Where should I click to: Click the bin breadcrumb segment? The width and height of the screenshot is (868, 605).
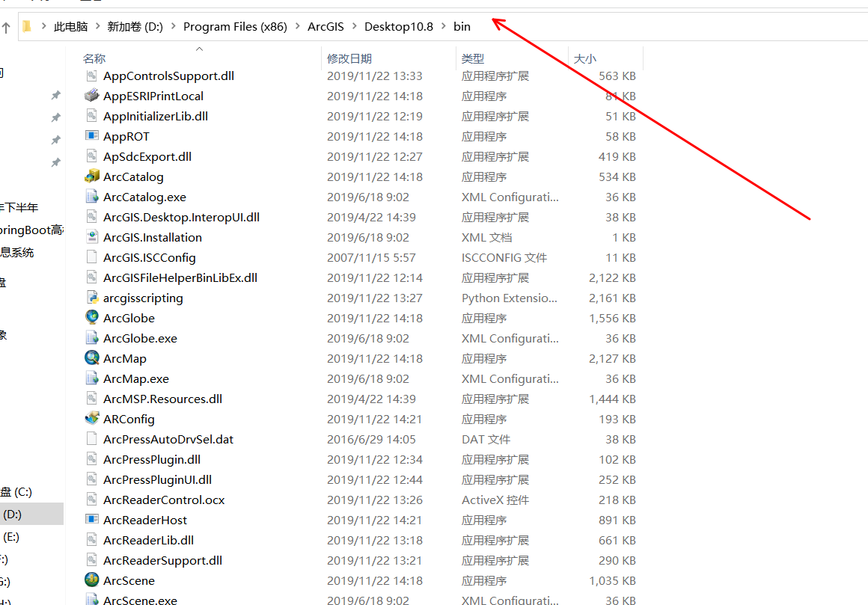click(462, 26)
